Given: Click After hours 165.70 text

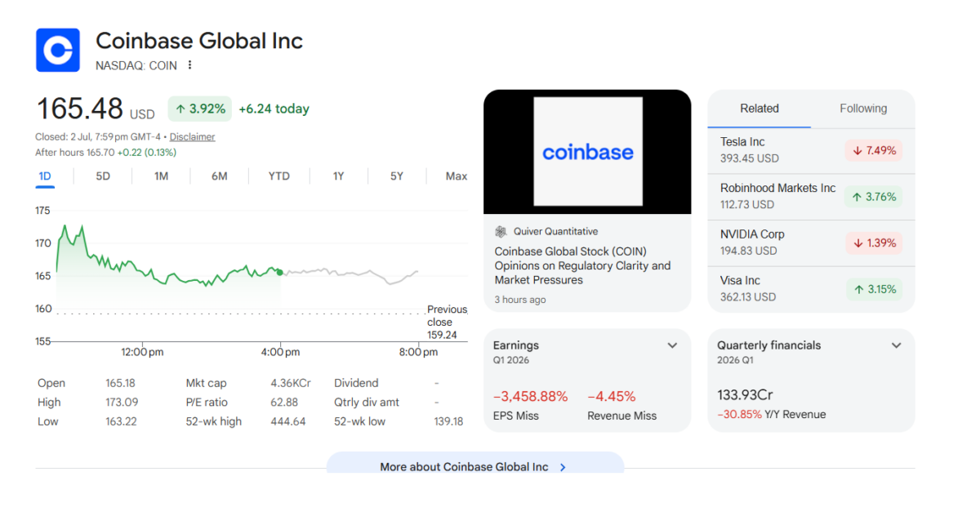Looking at the screenshot, I should pos(105,153).
